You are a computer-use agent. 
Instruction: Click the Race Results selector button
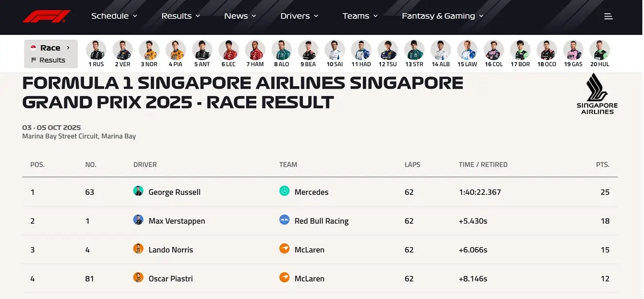point(51,54)
